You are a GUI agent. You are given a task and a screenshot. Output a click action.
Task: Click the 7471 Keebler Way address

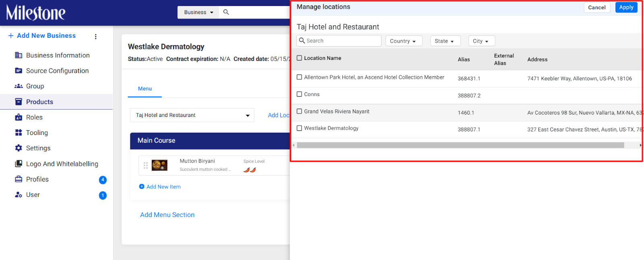580,79
